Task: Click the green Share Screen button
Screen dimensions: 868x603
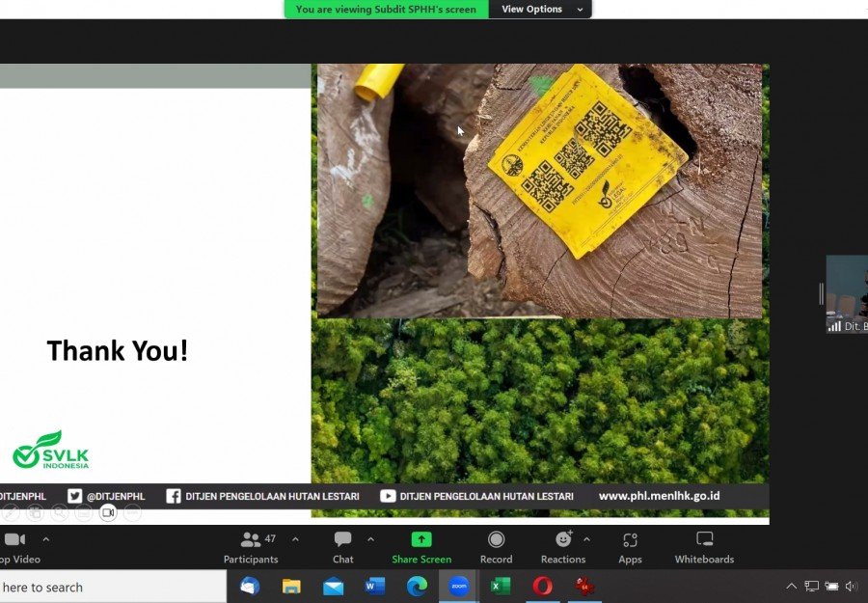Action: click(421, 548)
